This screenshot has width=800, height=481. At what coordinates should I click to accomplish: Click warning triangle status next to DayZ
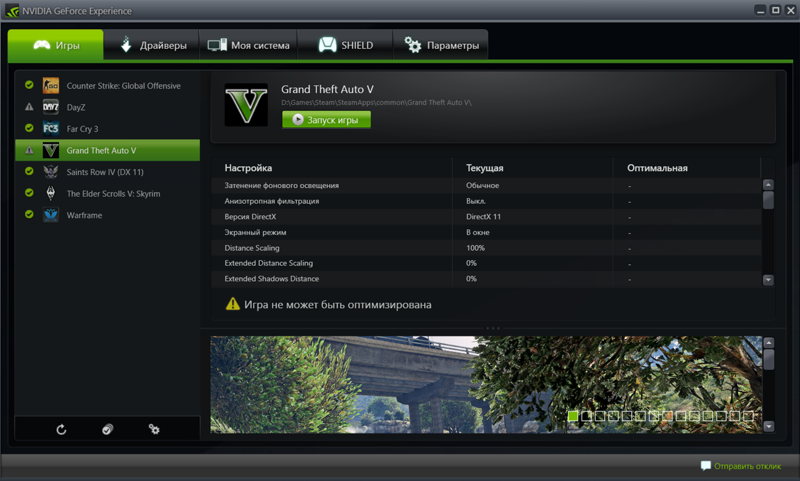tap(29, 107)
